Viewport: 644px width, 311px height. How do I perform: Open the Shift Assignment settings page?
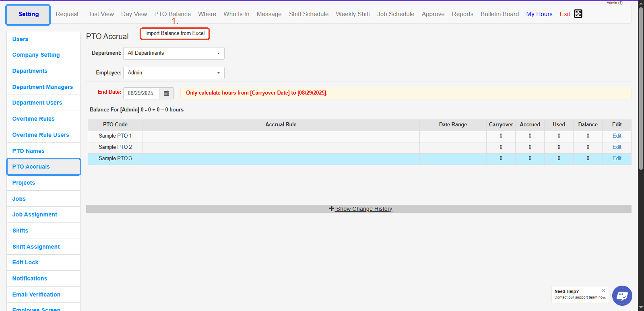pos(36,247)
